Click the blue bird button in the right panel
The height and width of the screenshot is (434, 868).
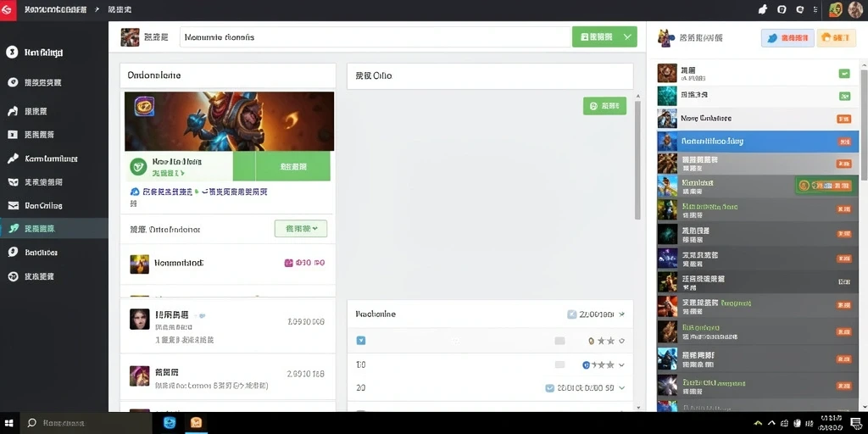(787, 37)
